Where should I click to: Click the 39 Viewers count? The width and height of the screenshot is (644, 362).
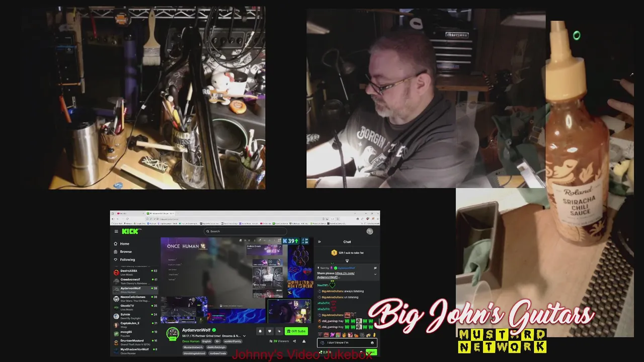(280, 341)
